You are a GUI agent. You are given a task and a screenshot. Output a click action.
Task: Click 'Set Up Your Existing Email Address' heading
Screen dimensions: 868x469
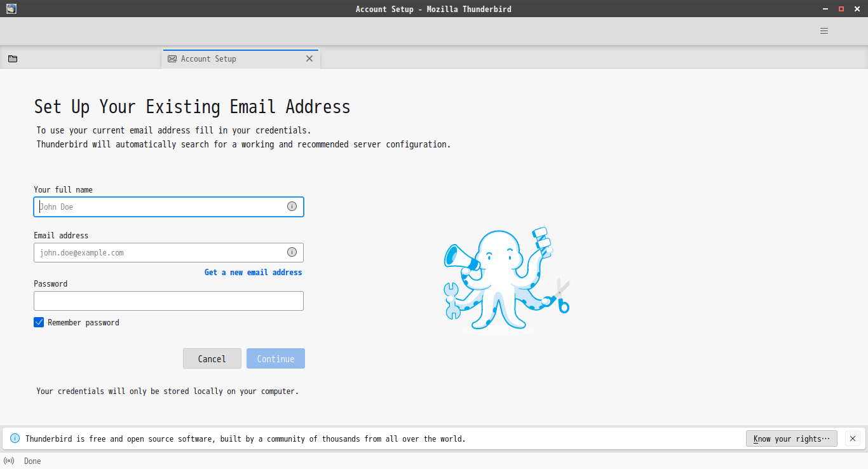coord(192,106)
